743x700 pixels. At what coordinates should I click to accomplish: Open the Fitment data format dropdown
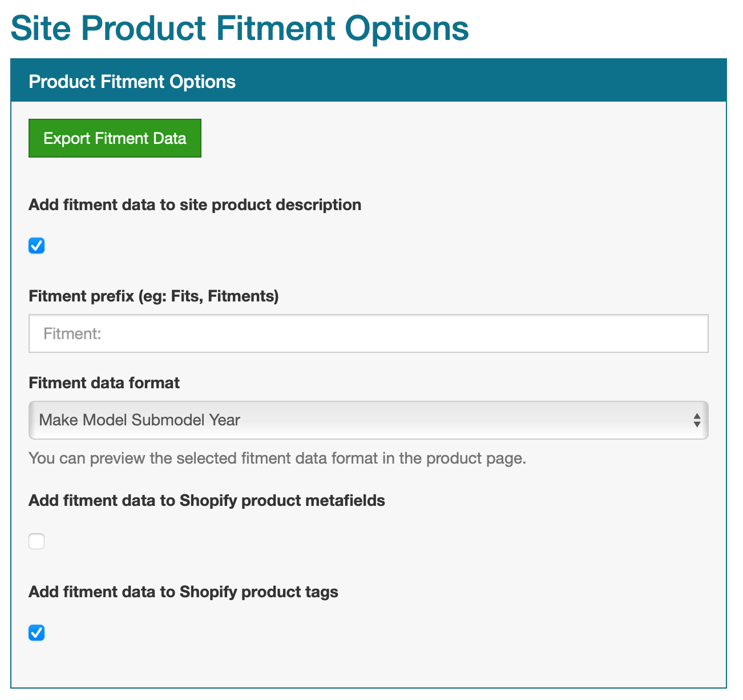368,420
